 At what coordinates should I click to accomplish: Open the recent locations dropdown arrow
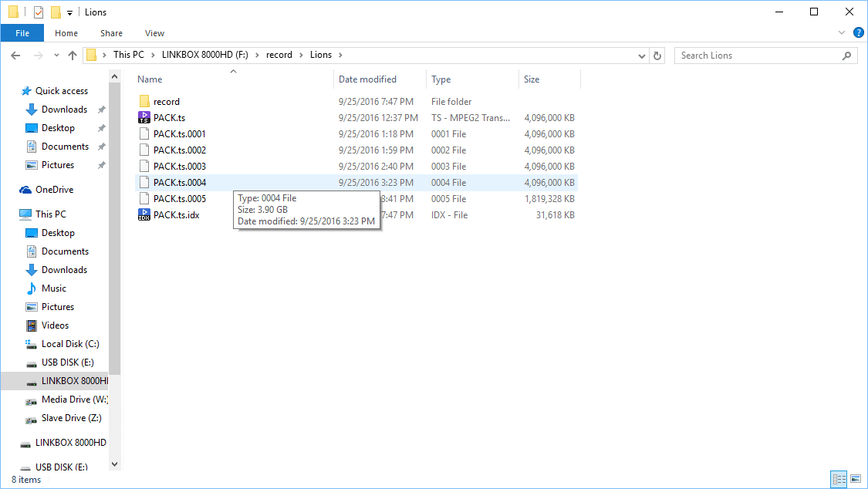tap(56, 56)
